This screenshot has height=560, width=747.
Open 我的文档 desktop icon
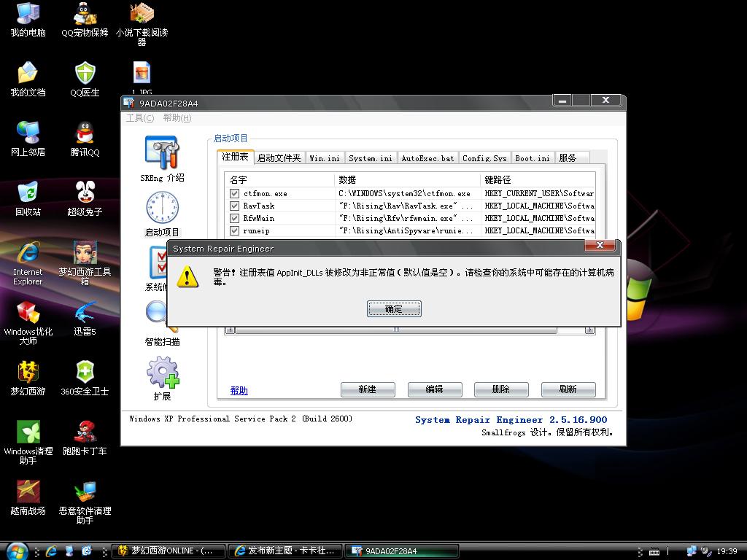tap(28, 79)
